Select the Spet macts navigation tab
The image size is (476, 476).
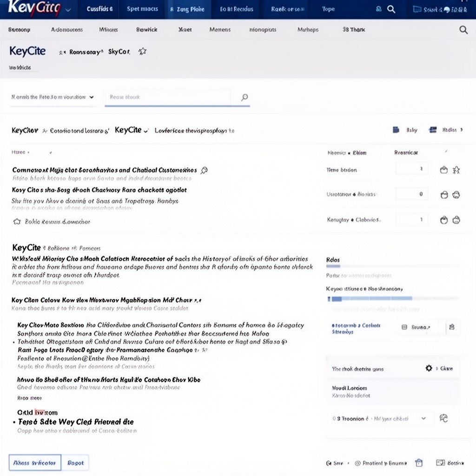142,9
